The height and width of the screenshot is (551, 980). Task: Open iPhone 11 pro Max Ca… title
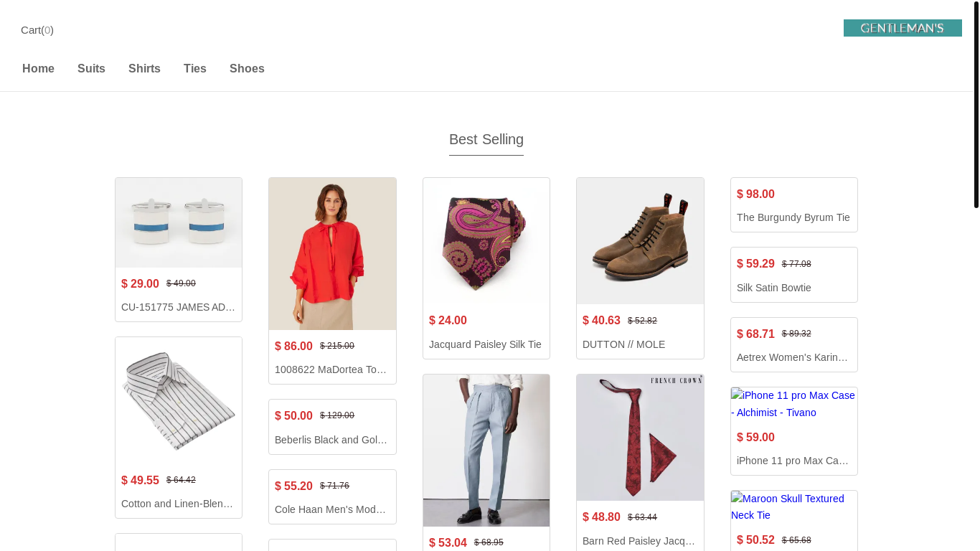(x=793, y=461)
